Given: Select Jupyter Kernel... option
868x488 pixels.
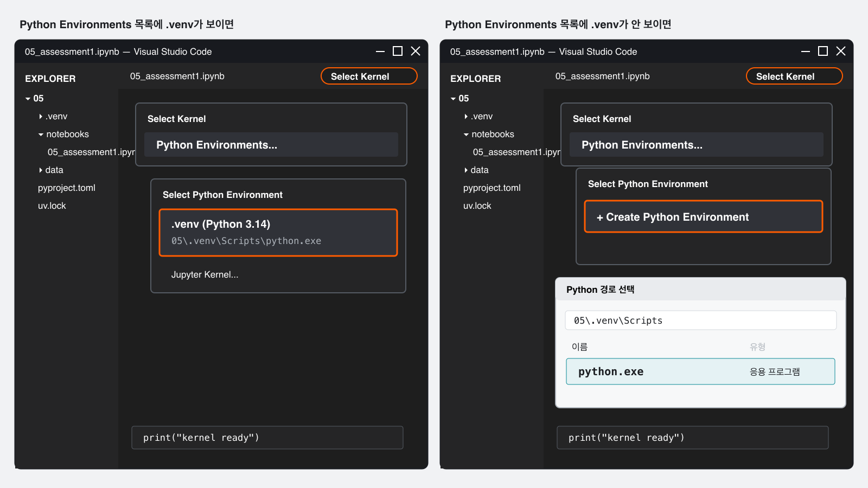Looking at the screenshot, I should coord(205,274).
